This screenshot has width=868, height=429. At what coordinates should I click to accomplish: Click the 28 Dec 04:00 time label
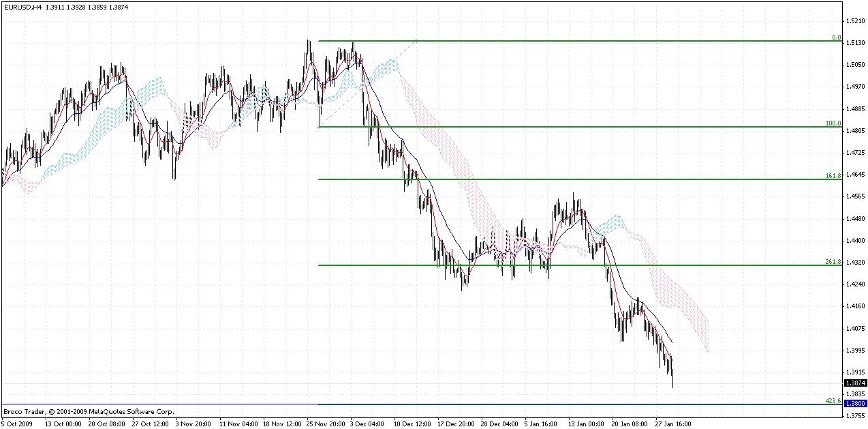pyautogui.click(x=500, y=424)
